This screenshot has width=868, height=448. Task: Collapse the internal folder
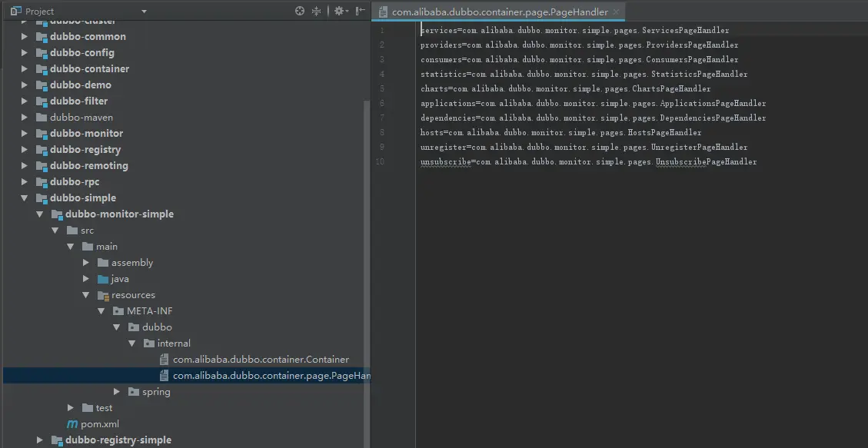132,343
